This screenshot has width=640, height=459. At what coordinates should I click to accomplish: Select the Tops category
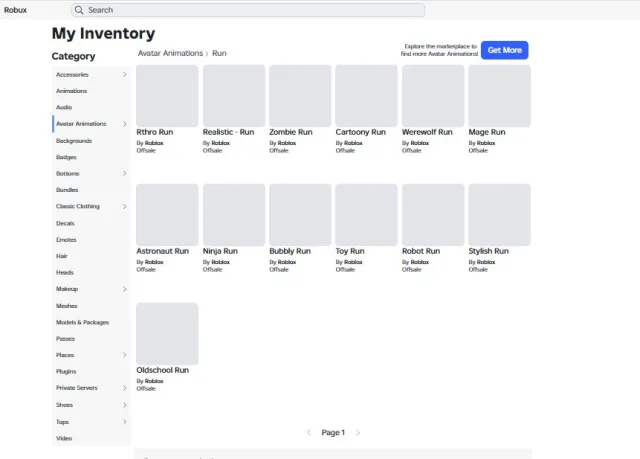62,422
